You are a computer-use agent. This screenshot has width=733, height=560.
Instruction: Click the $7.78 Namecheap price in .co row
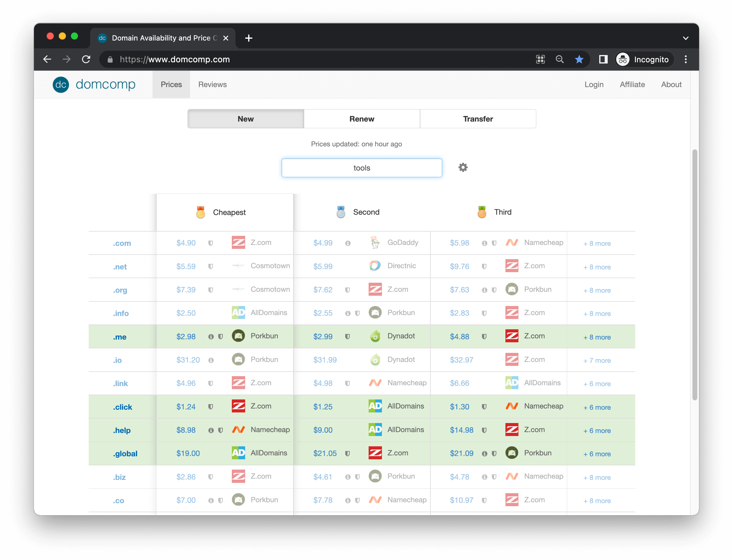(x=323, y=500)
